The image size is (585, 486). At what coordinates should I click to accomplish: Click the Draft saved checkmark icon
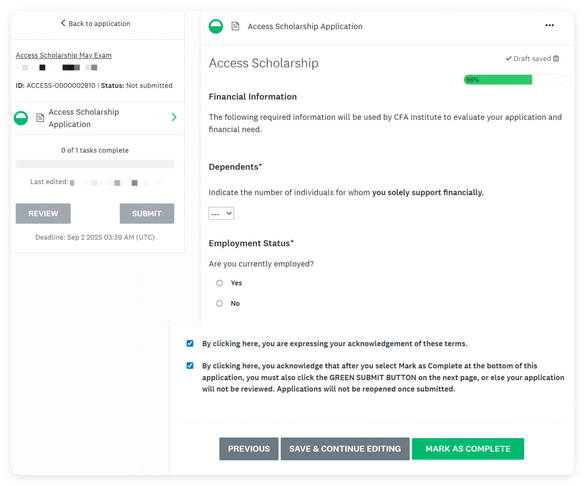tap(508, 59)
